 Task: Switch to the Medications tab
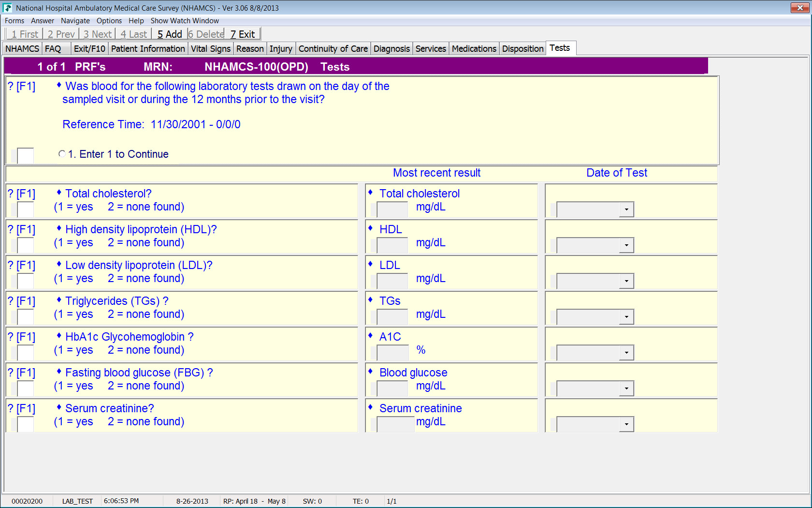pos(474,49)
